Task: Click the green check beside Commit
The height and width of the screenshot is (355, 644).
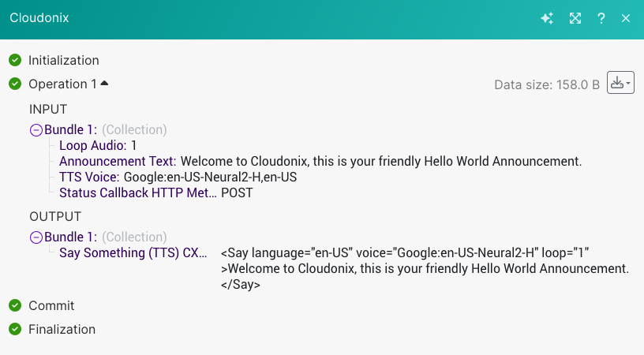Action: 15,305
